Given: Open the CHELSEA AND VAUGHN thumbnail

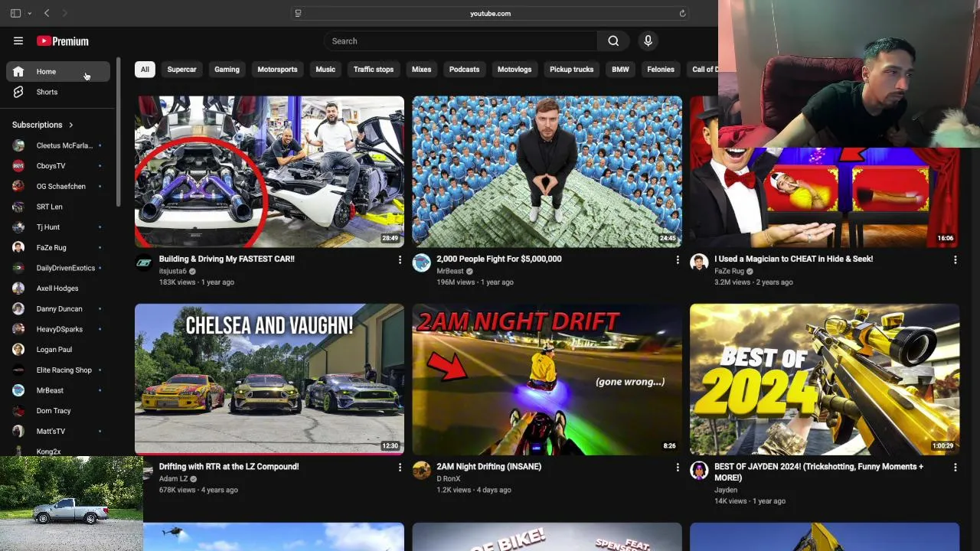Looking at the screenshot, I should tap(269, 379).
